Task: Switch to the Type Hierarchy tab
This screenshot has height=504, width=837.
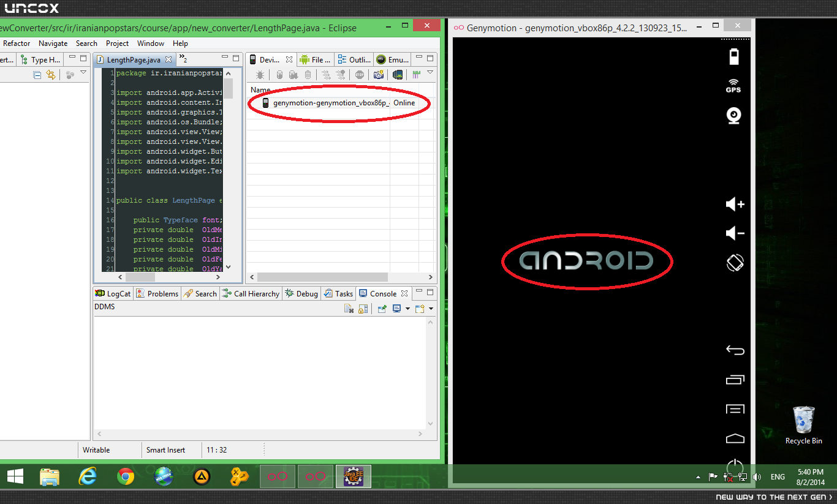Action: coord(40,60)
